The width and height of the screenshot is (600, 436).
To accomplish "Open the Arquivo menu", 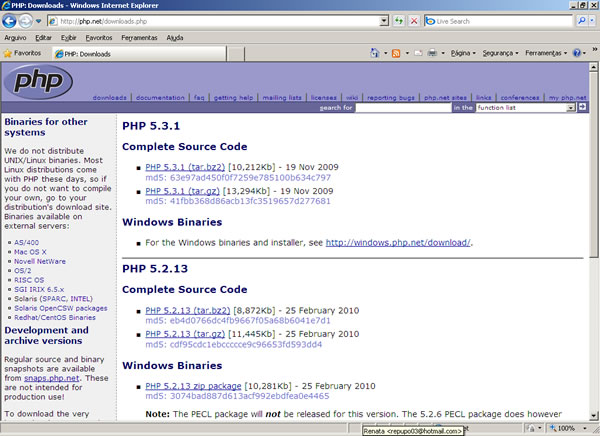I will [15, 38].
